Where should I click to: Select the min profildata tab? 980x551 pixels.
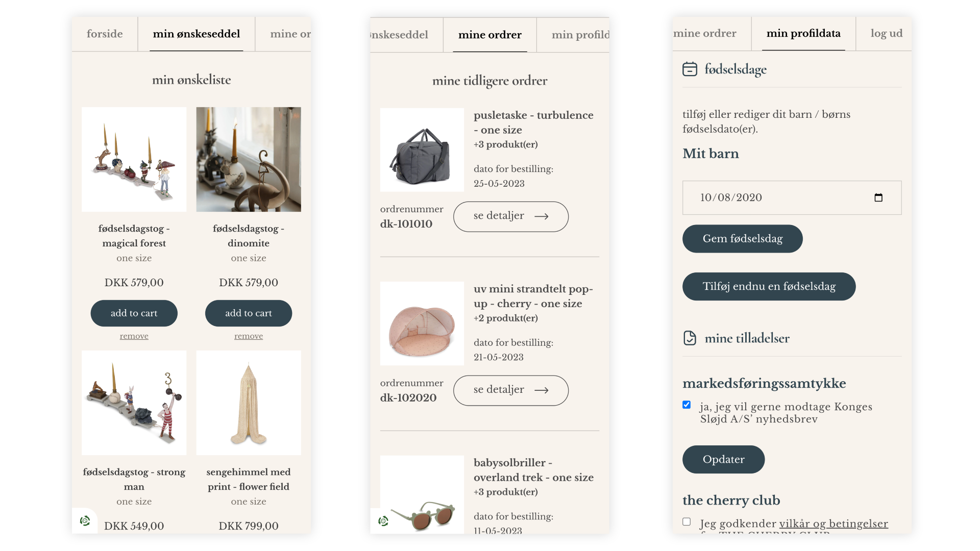(x=803, y=34)
